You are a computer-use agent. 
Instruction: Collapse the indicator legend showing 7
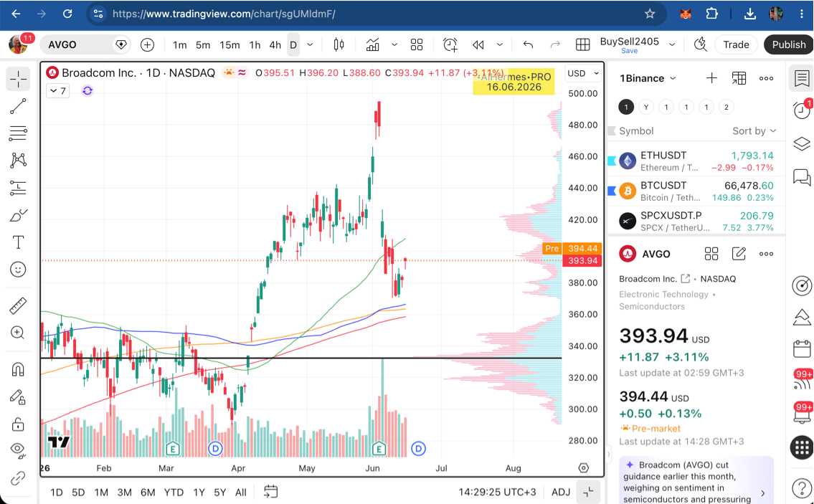coord(58,91)
